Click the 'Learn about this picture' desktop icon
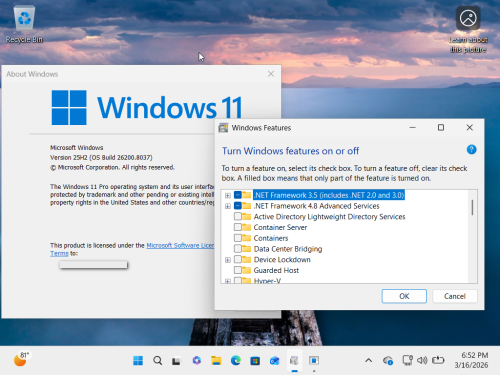 pos(468,30)
